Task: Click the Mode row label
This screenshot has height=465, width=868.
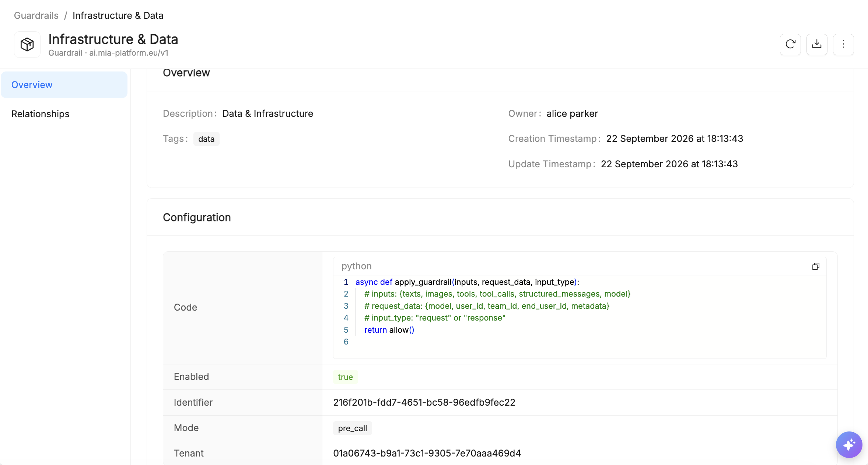Action: pyautogui.click(x=186, y=428)
